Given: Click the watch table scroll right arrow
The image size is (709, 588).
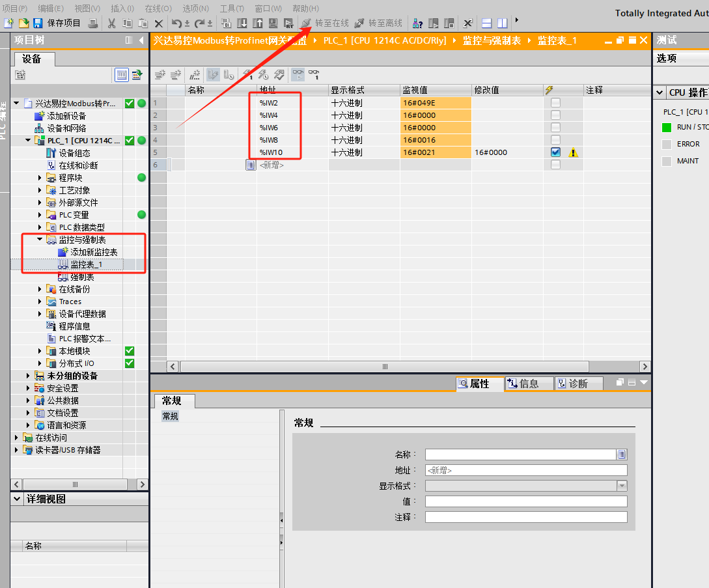Looking at the screenshot, I should [x=645, y=367].
